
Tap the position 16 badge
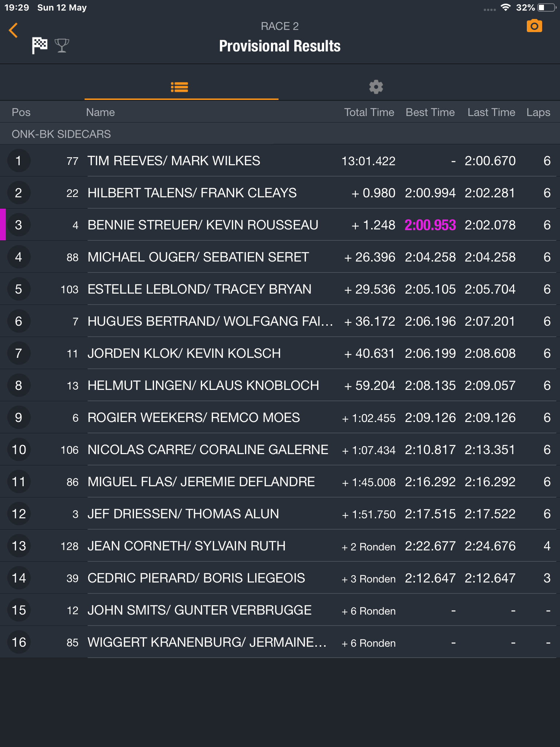pyautogui.click(x=19, y=642)
